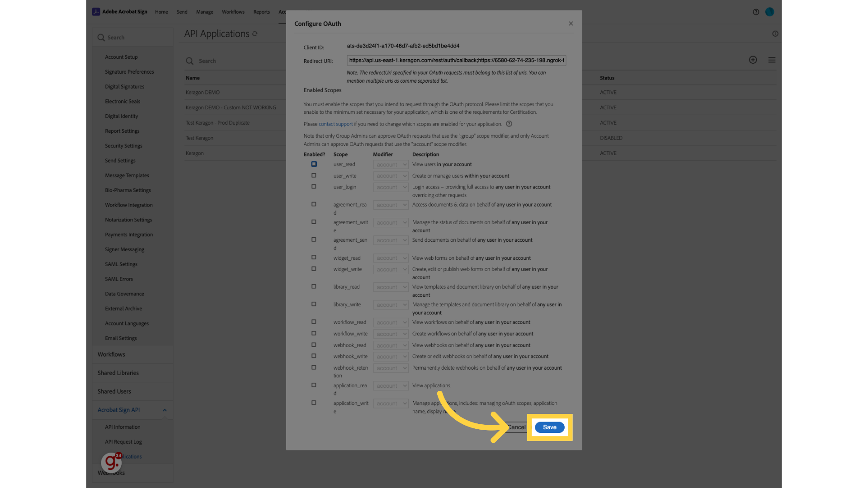Open the hamburger menu above Status column
The image size is (868, 488).
click(772, 60)
